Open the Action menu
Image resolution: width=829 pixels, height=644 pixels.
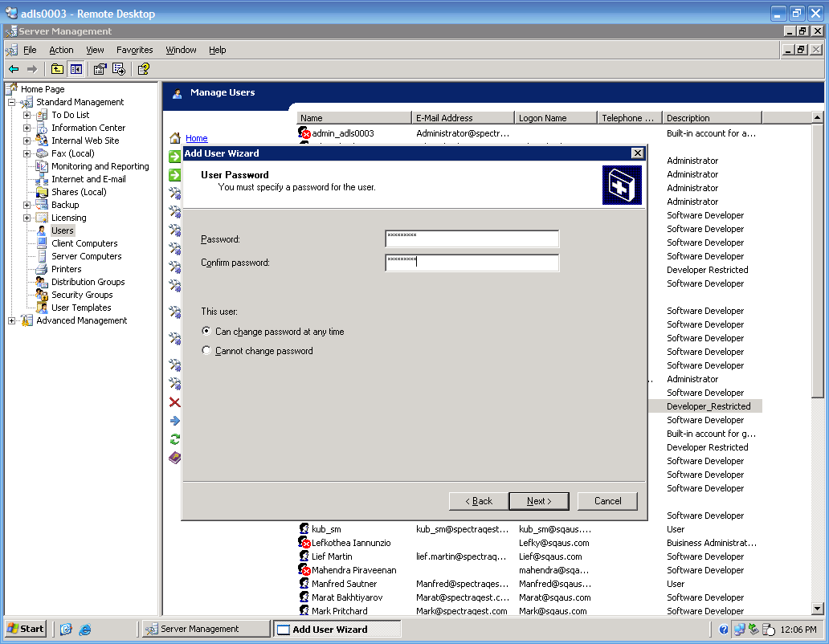pyautogui.click(x=61, y=50)
